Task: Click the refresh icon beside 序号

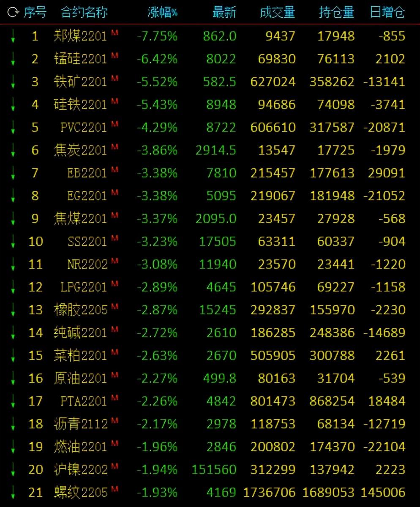Action: pos(13,12)
